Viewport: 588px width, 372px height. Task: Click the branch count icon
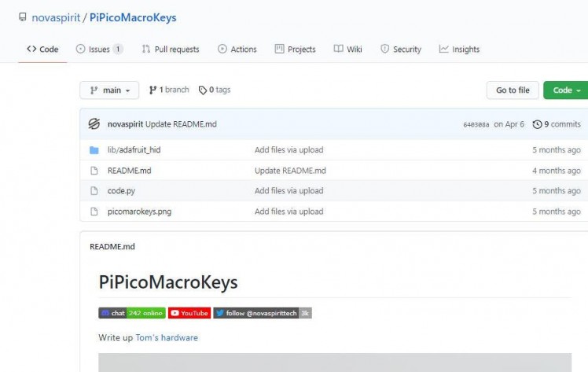click(x=153, y=90)
